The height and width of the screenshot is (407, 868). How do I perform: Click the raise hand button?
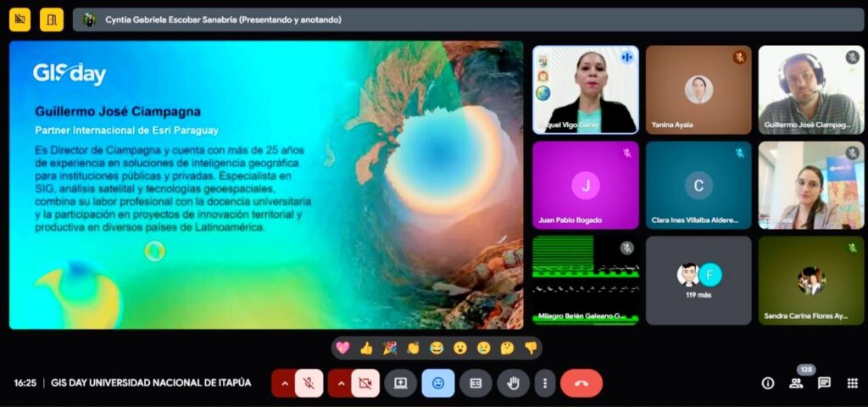pos(513,383)
